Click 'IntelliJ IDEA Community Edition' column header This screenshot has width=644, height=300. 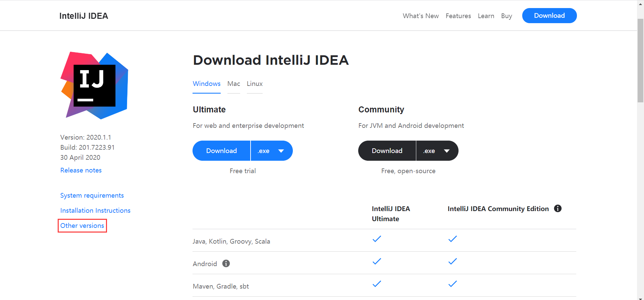[498, 209]
